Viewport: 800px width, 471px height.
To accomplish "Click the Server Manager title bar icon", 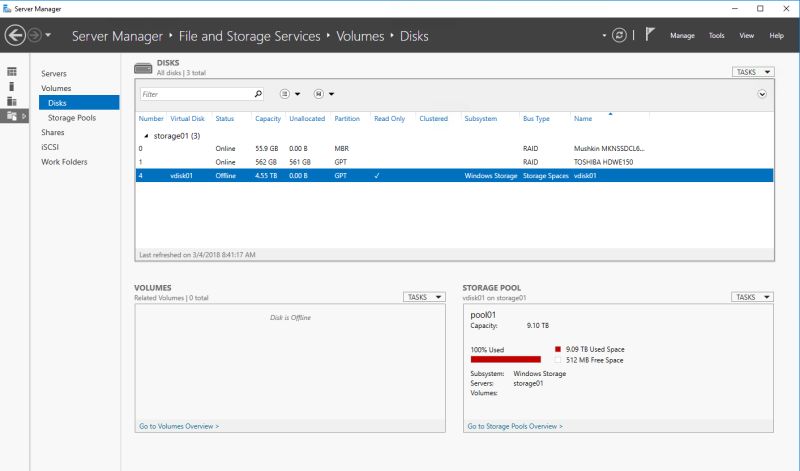I will [x=7, y=9].
